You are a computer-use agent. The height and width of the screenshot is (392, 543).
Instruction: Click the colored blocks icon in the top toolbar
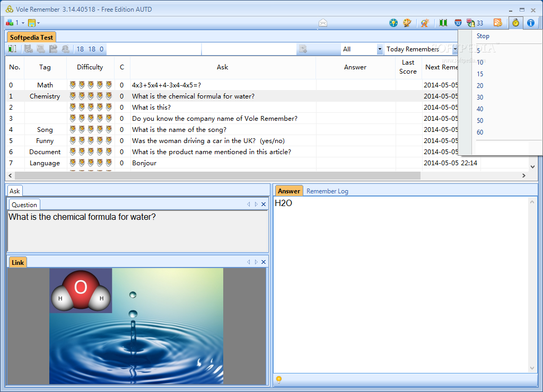coord(10,23)
